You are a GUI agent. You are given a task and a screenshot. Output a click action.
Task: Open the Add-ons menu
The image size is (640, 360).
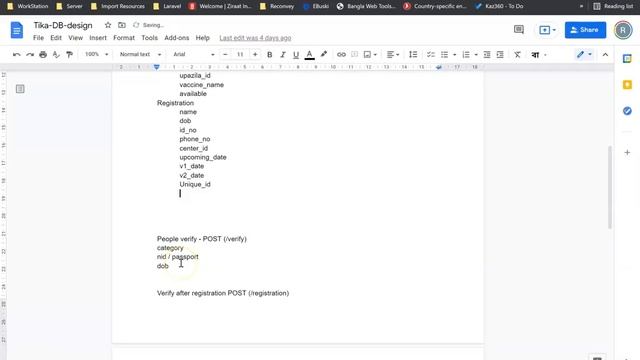point(177,38)
